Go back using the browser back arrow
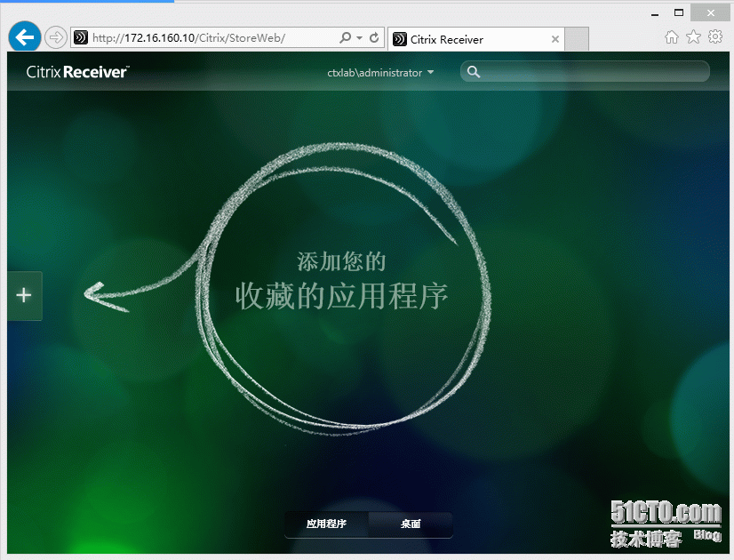The width and height of the screenshot is (734, 560). [25, 36]
